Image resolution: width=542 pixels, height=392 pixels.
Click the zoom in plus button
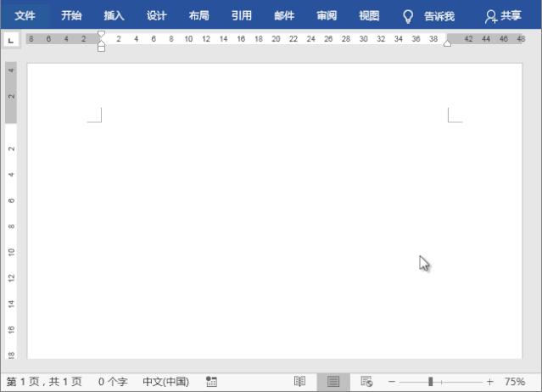pyautogui.click(x=489, y=382)
